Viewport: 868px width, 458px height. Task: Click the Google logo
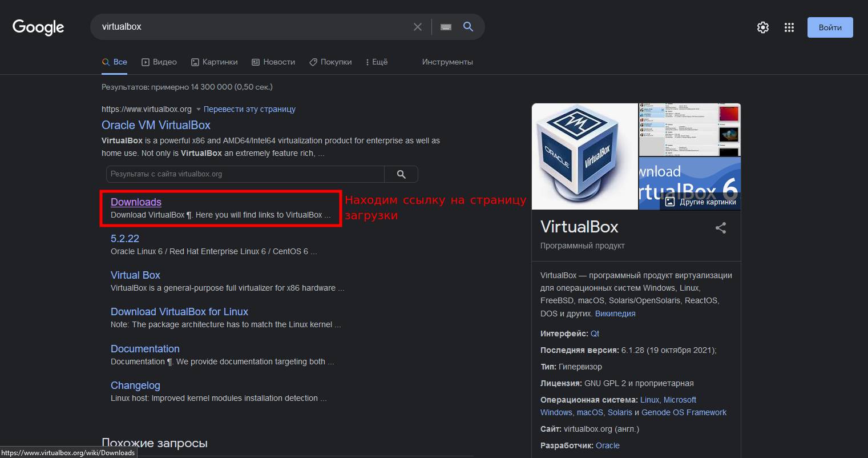click(x=38, y=27)
